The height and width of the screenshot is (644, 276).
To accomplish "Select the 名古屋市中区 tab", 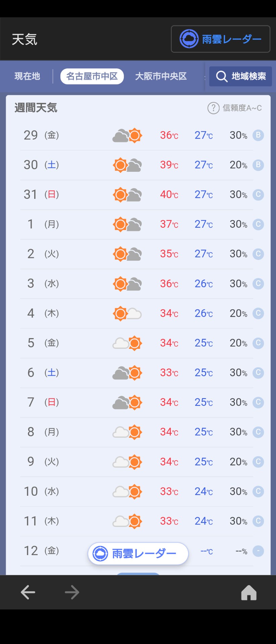I will (92, 76).
